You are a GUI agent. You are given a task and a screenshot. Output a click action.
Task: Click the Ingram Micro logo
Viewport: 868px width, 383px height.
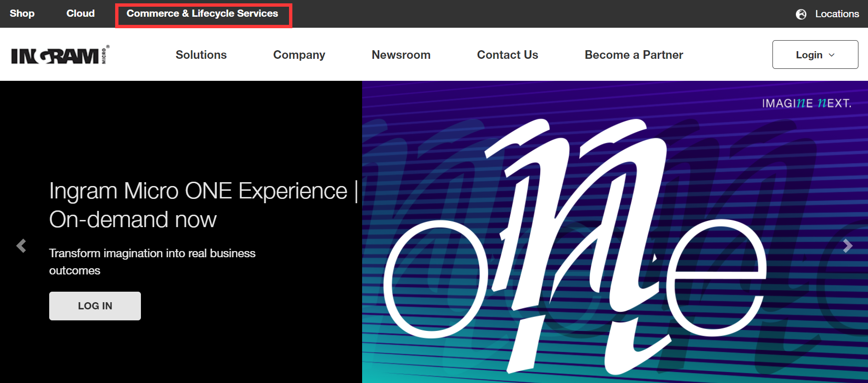pyautogui.click(x=60, y=55)
